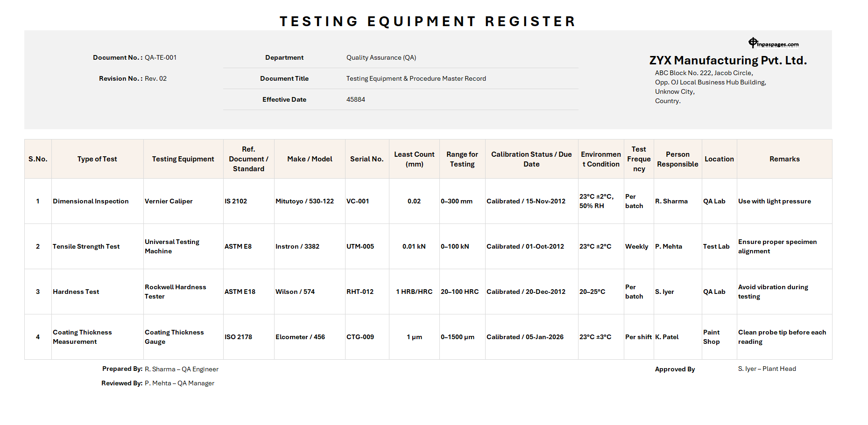Open the Document Title master record entry

pyautogui.click(x=416, y=78)
